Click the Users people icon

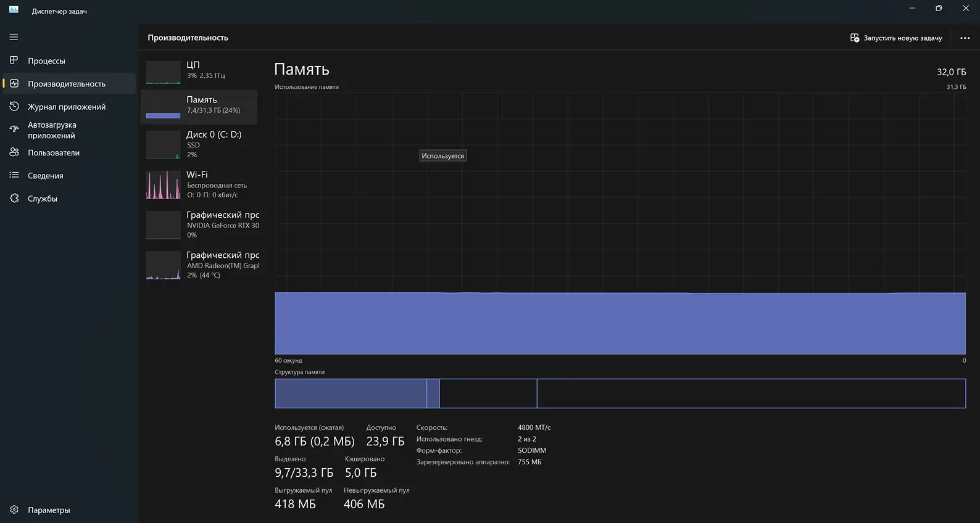pos(14,152)
